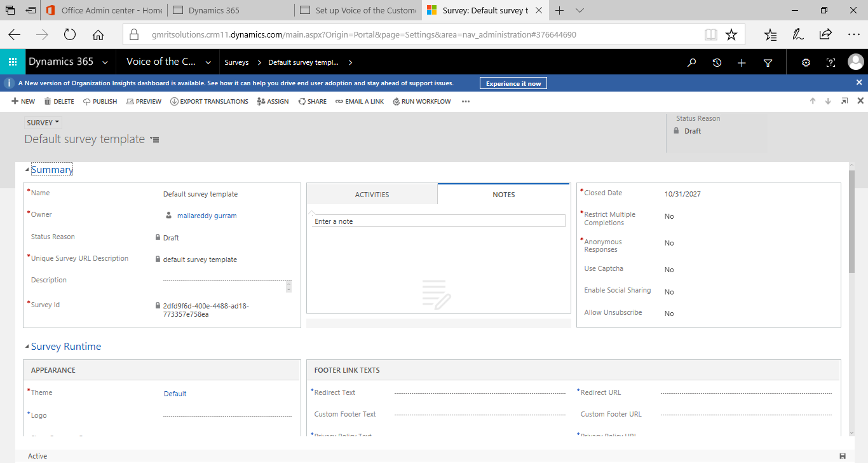Save the record using the floppy disk icon
The width and height of the screenshot is (868, 463).
click(843, 456)
